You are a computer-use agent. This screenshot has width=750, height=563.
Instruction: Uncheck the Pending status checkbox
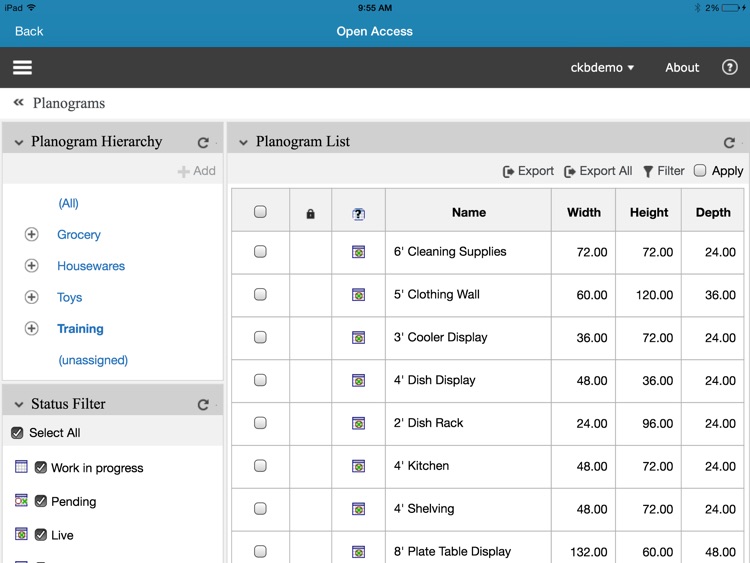pos(41,501)
